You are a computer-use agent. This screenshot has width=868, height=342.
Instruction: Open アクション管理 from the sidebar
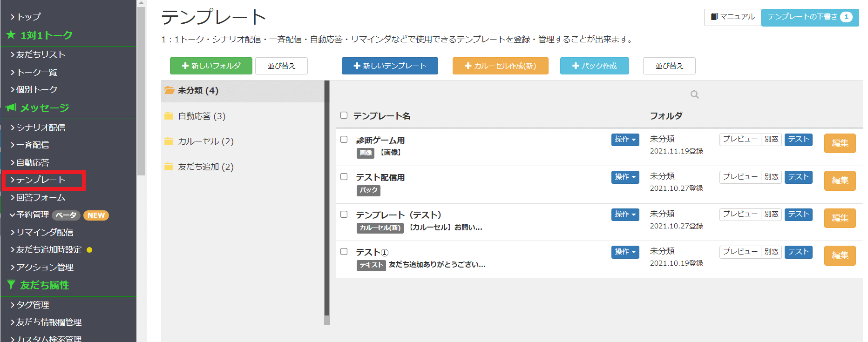point(42,267)
